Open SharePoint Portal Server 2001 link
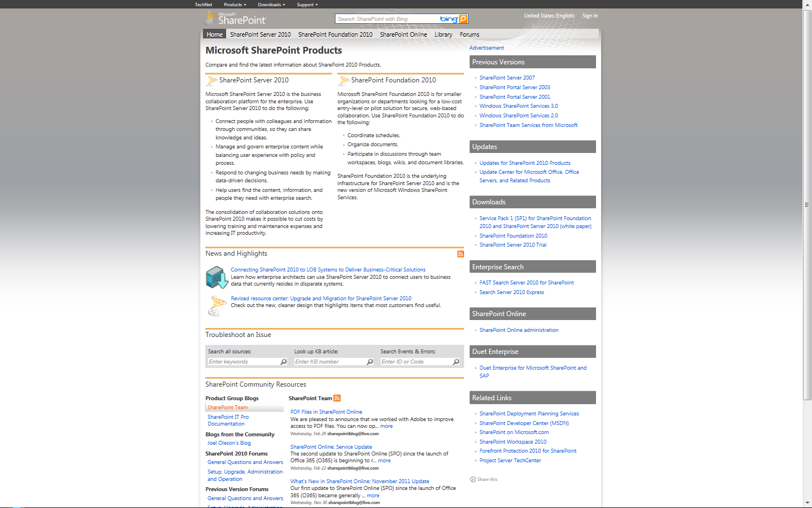The height and width of the screenshot is (508, 812). [515, 97]
